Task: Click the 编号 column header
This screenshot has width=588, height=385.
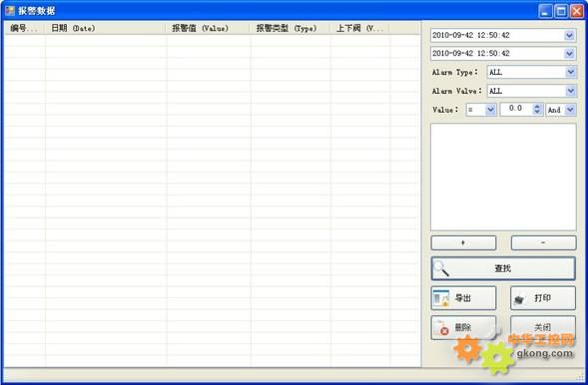Action: click(24, 28)
